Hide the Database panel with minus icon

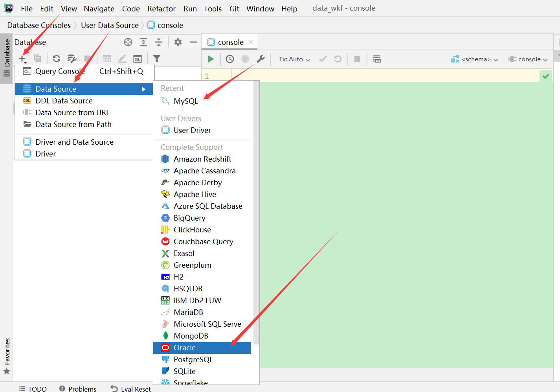pos(193,42)
